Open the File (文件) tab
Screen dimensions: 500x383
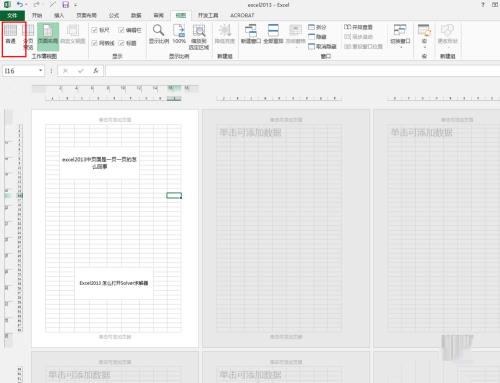(x=12, y=15)
